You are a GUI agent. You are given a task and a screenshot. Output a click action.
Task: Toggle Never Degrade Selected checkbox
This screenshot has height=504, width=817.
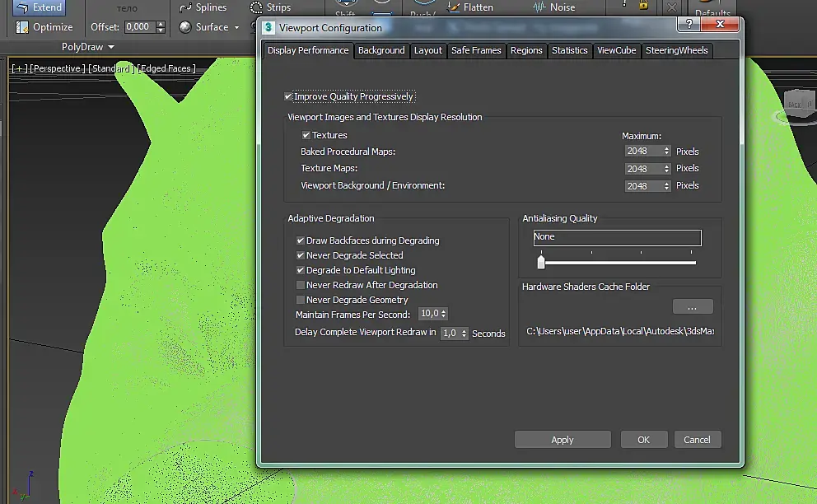tap(300, 255)
